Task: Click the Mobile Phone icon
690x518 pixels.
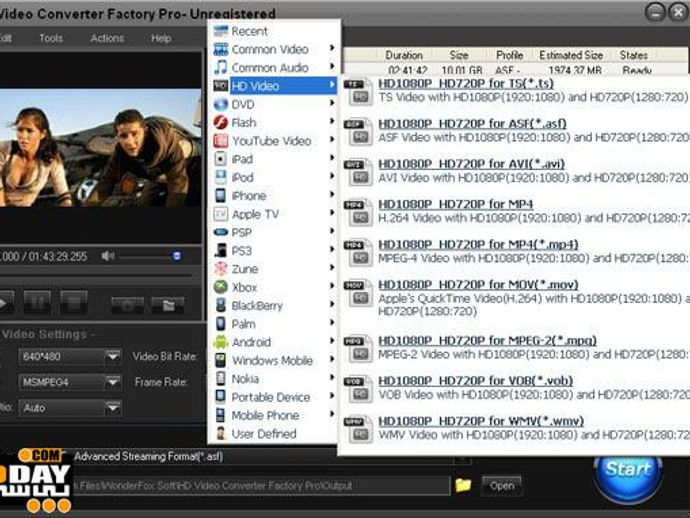Action: point(220,415)
